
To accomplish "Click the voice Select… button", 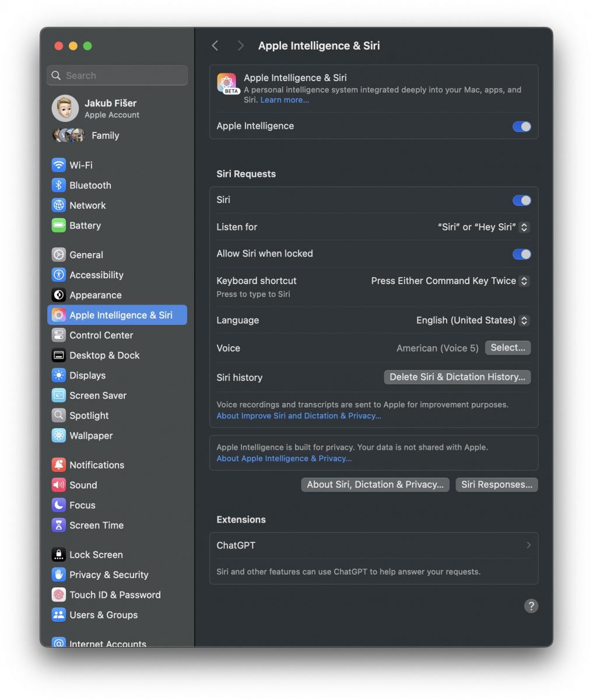I will (508, 348).
